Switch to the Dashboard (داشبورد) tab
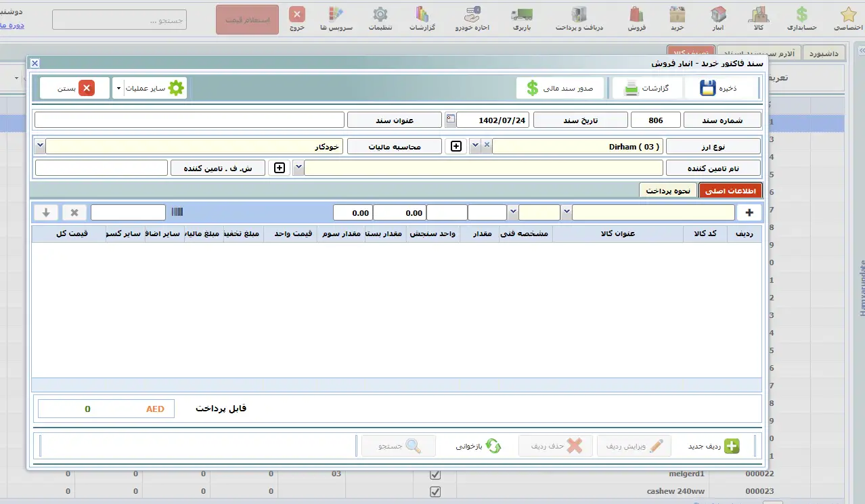This screenshot has height=504, width=865. [x=824, y=53]
